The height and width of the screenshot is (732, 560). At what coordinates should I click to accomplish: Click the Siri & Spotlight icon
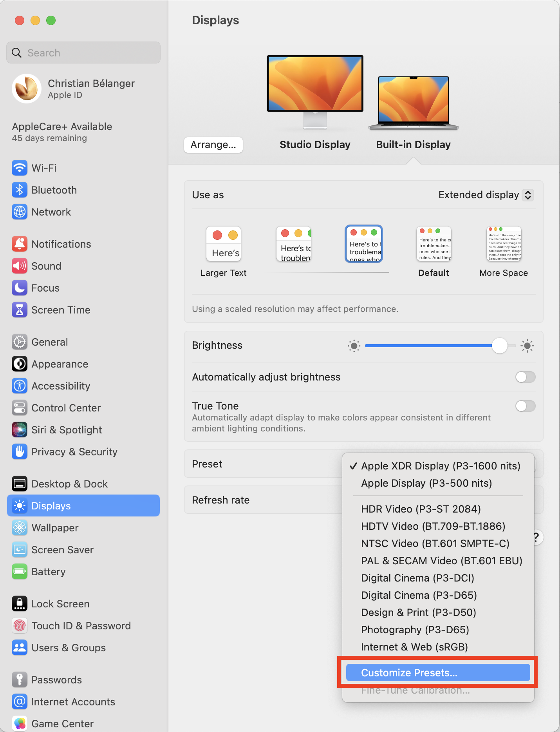(x=20, y=430)
